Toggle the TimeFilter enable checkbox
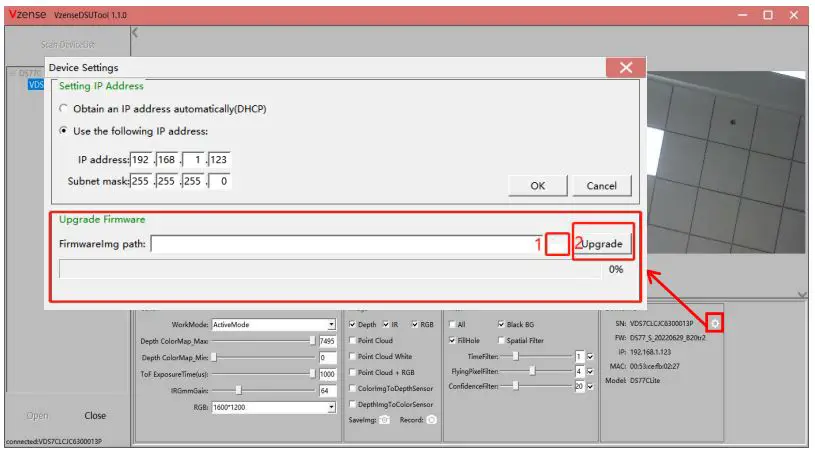Screen dimensions: 815x454 coord(590,357)
